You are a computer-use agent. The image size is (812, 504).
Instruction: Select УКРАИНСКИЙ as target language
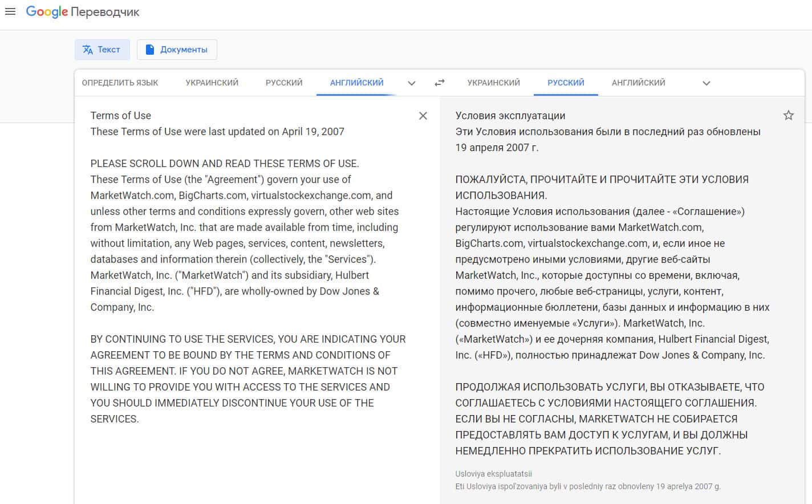tap(494, 83)
